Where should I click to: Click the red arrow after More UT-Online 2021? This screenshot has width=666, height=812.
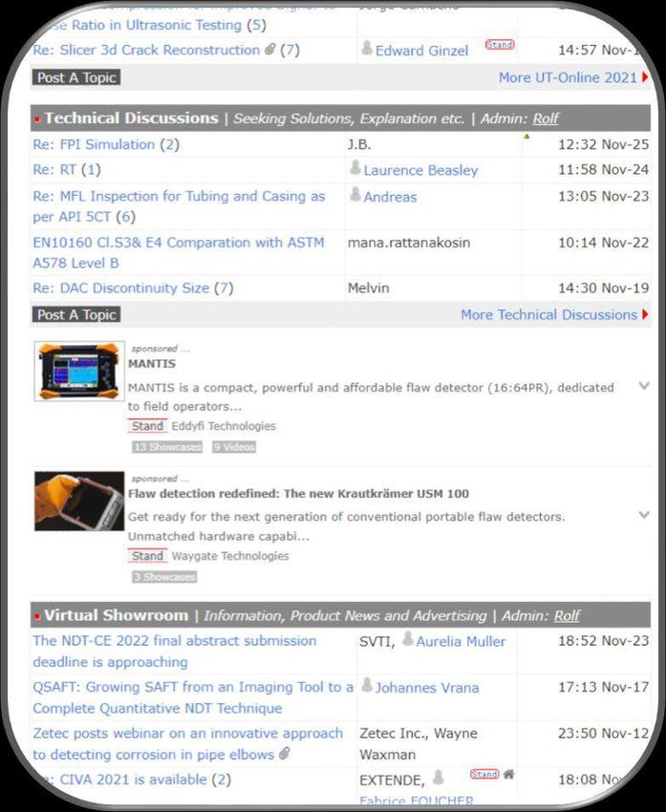click(x=645, y=77)
